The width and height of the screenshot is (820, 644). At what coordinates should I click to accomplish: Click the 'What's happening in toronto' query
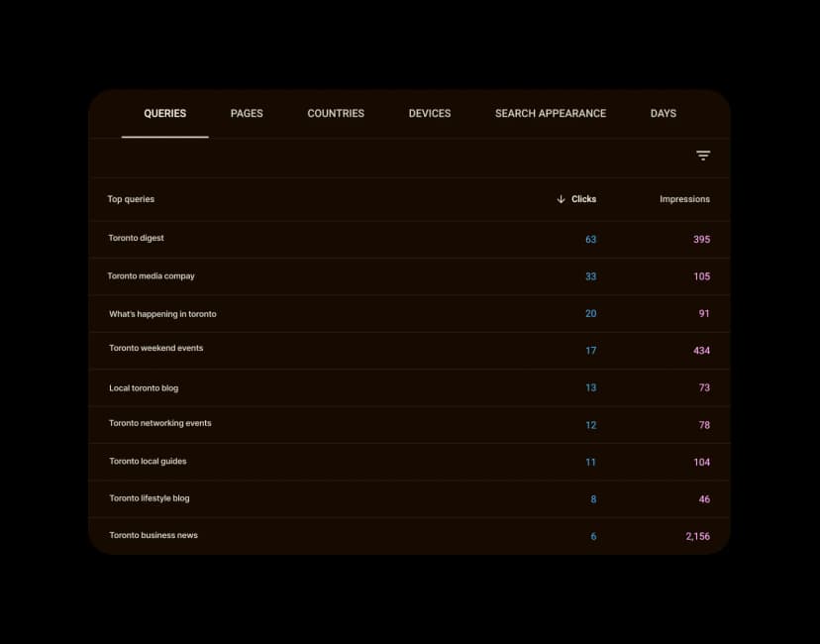click(x=162, y=313)
